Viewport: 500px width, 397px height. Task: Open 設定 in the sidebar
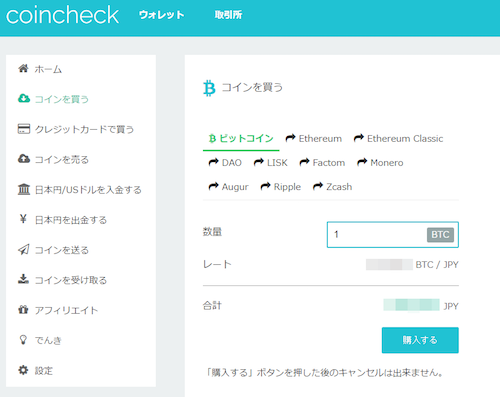point(44,371)
